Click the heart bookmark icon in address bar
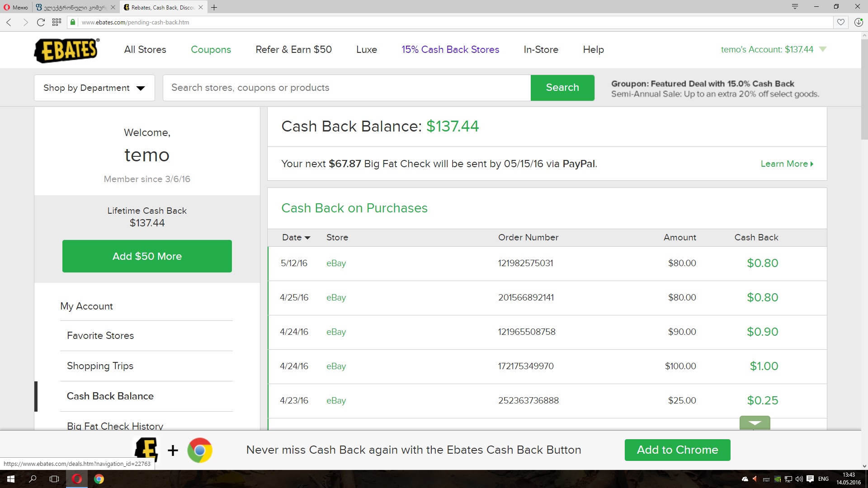The height and width of the screenshot is (488, 868). [840, 22]
